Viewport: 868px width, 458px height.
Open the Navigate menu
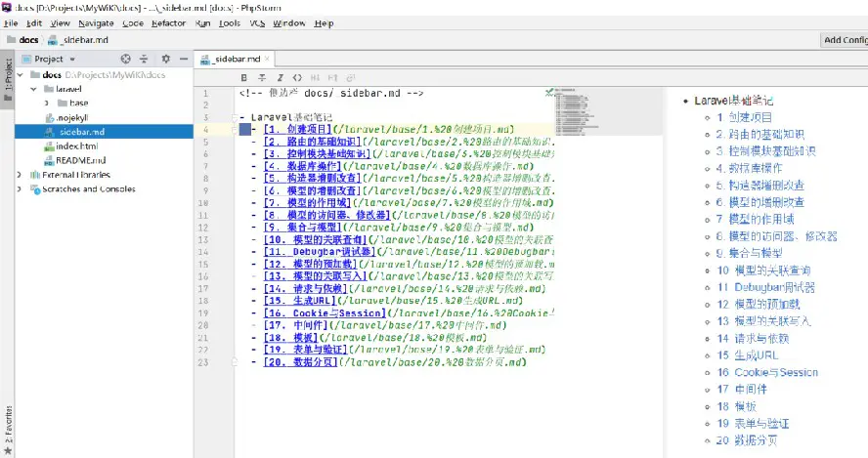96,23
